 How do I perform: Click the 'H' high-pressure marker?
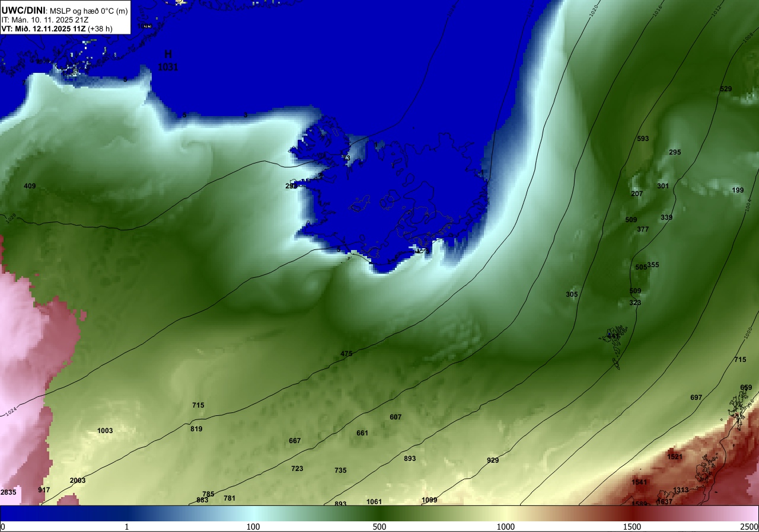click(x=168, y=55)
